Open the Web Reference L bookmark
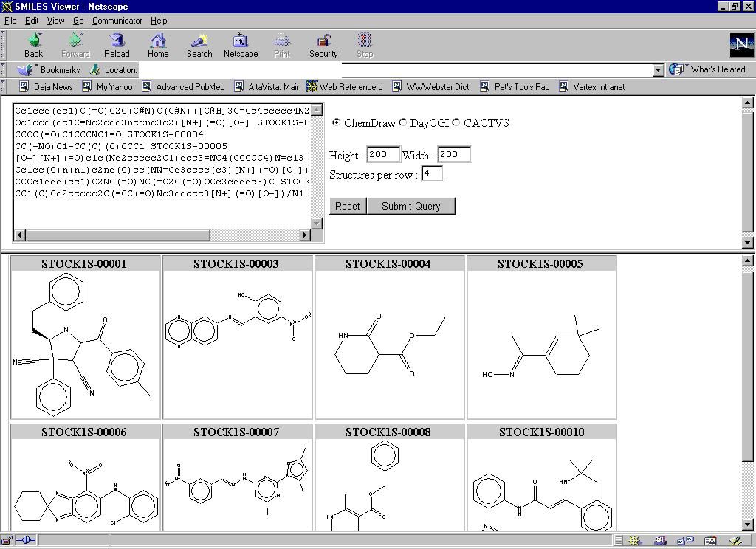The image size is (756, 549). pos(344,87)
